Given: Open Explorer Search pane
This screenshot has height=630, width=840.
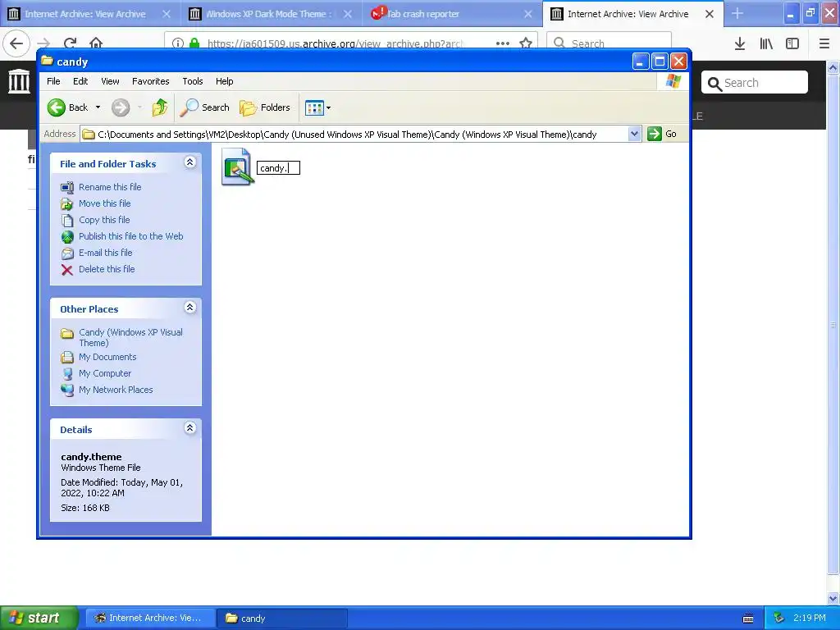Looking at the screenshot, I should click(204, 107).
